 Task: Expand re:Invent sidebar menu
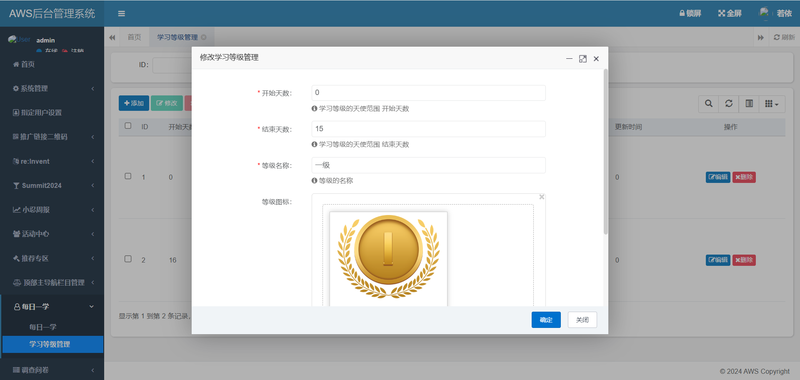point(52,161)
